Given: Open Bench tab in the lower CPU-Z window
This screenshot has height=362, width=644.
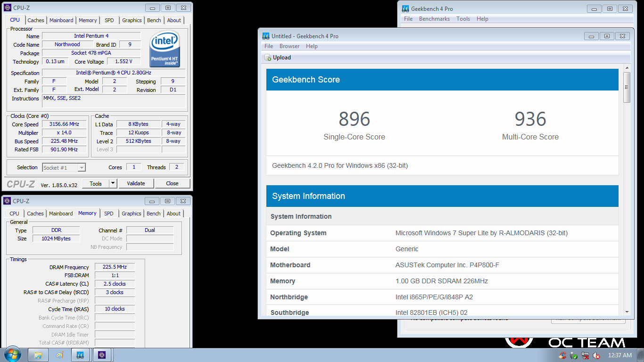Looking at the screenshot, I should coord(154,214).
